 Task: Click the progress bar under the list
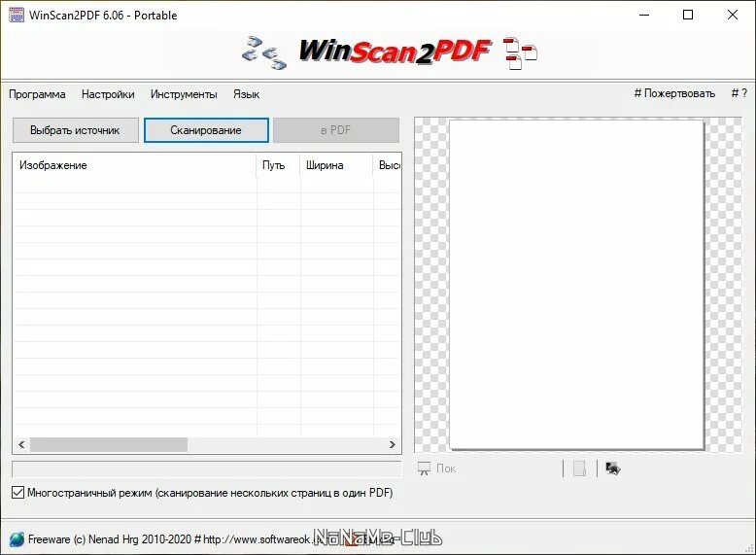(x=207, y=468)
